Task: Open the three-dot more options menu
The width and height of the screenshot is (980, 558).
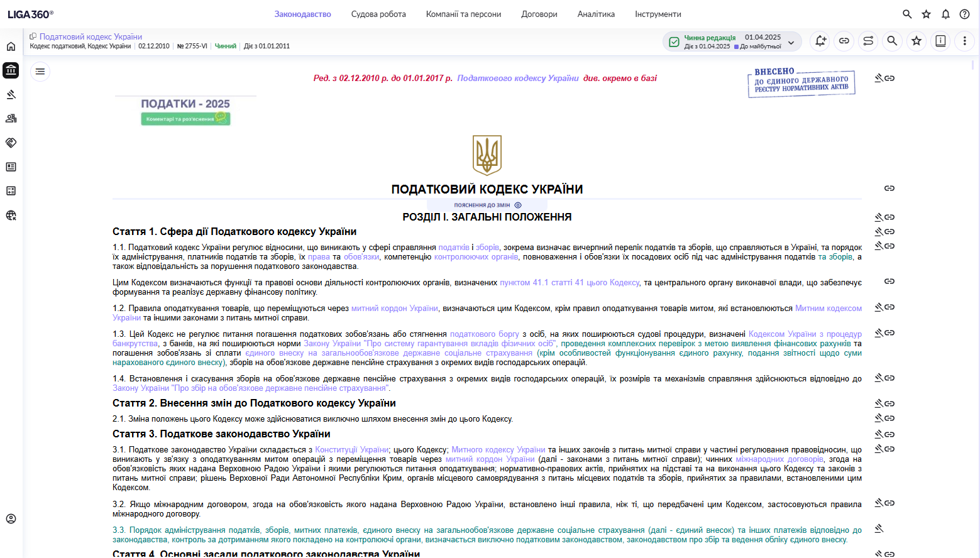Action: (x=964, y=41)
